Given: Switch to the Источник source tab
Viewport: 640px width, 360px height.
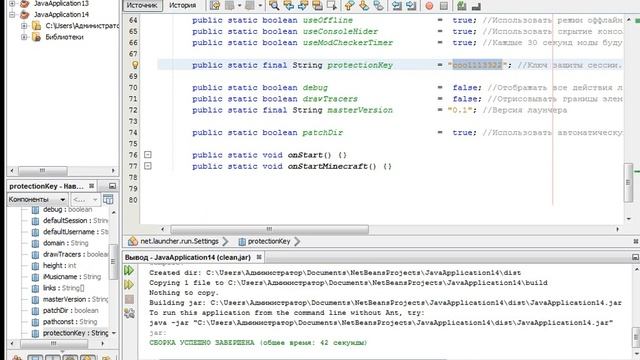Looking at the screenshot, I should (x=142, y=5).
